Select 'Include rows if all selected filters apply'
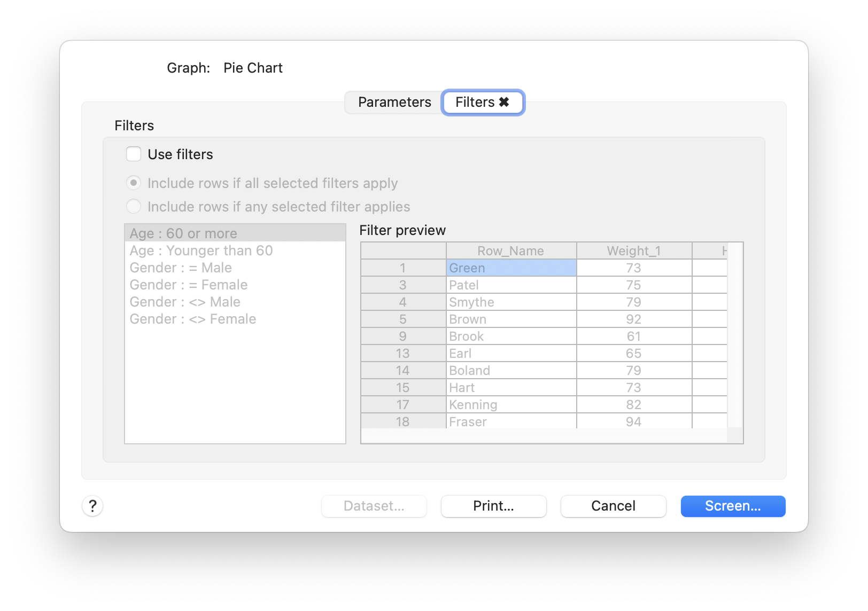Viewport: 868px width, 611px height. point(134,183)
